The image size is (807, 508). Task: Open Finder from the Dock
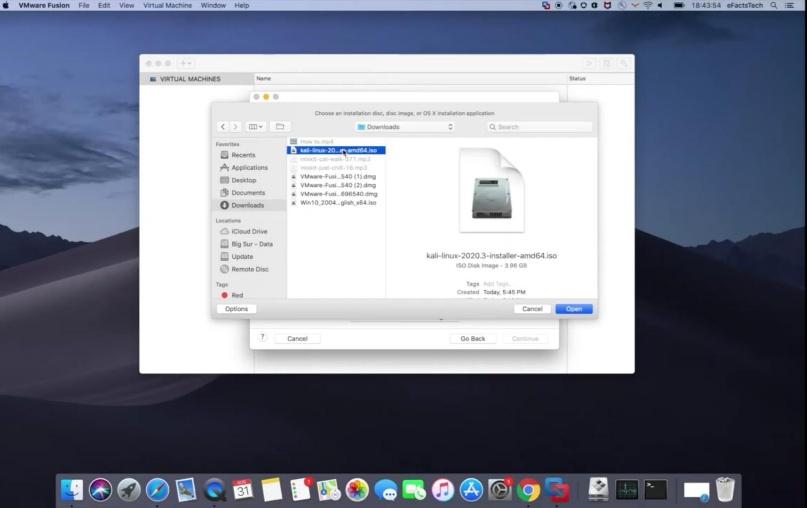[x=72, y=489]
